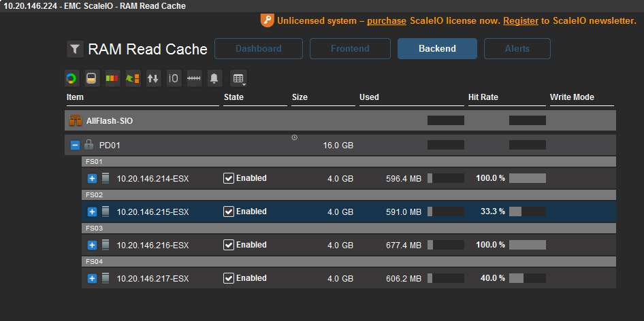The image size is (644, 321).
Task: Open the rebuild and rebalance arrow view
Action: click(133, 78)
